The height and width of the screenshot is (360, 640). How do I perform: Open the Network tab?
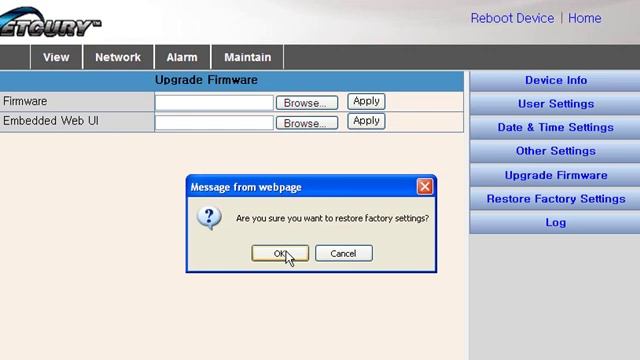118,57
